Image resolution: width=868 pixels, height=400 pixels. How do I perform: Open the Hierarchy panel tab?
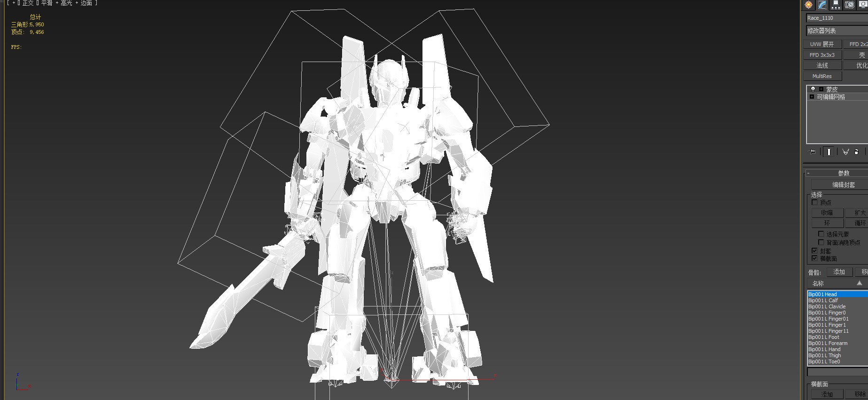(836, 5)
